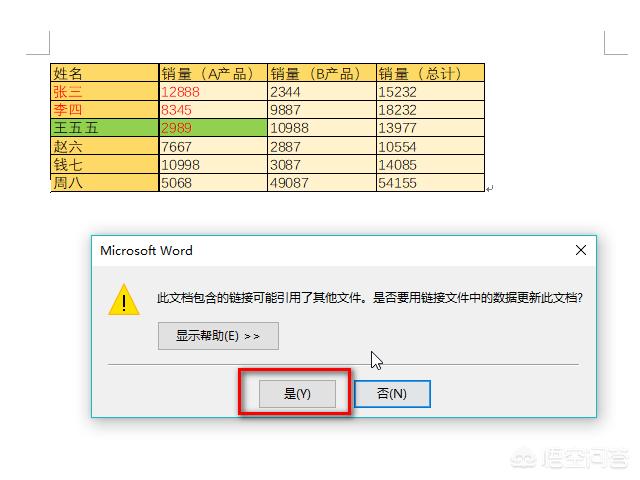The image size is (640, 480).
Task: Click the highlighted value 2989
Action: point(213,128)
